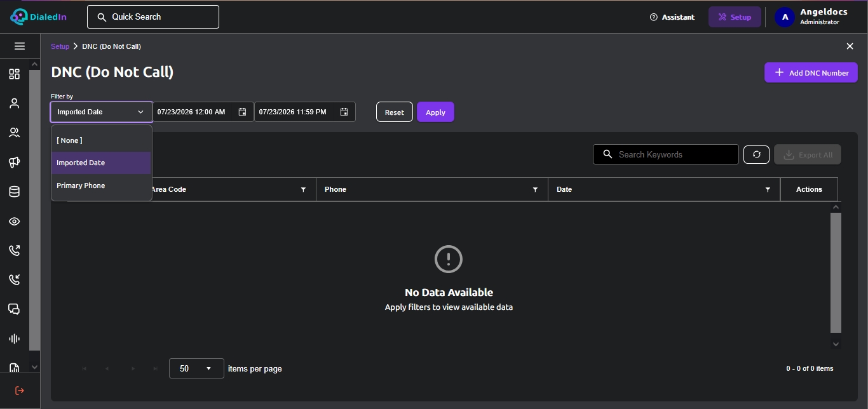Click the refresh icon beside search keywords
Viewport: 868px width, 409px height.
[756, 154]
